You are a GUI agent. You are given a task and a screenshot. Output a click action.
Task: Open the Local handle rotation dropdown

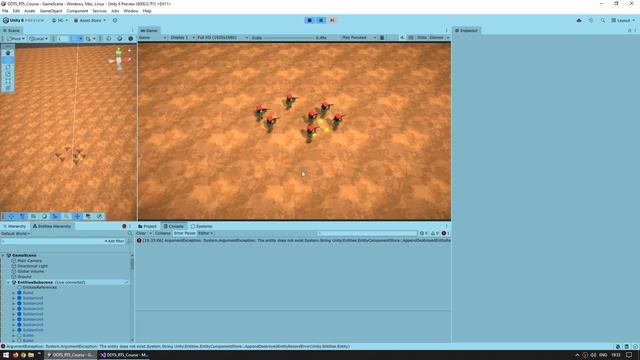tap(38, 38)
